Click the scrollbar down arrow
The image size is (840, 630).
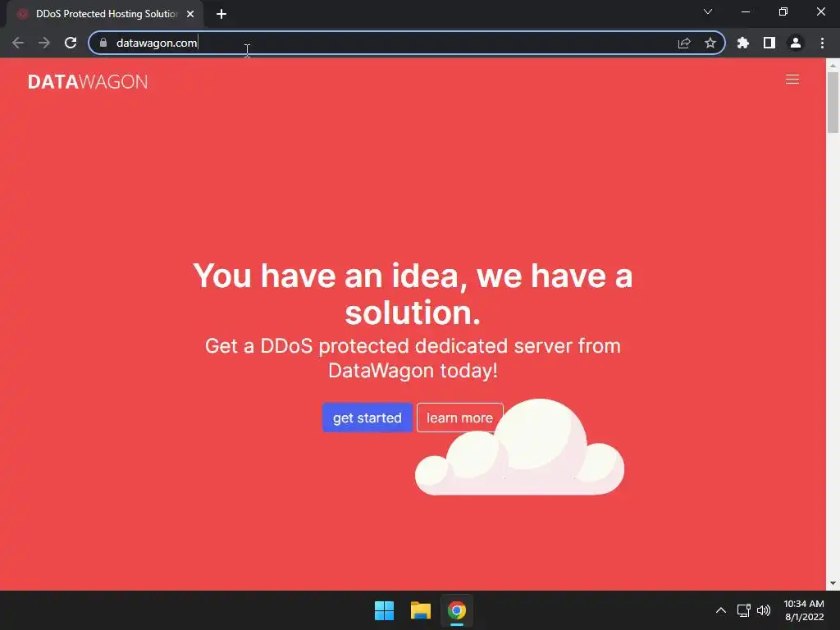coord(833,583)
